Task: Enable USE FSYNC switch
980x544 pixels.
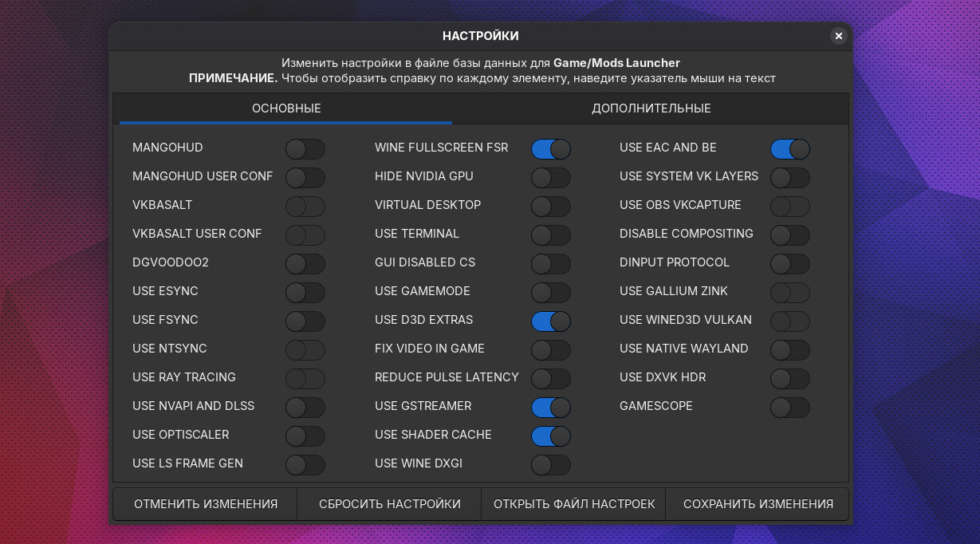Action: 305,321
